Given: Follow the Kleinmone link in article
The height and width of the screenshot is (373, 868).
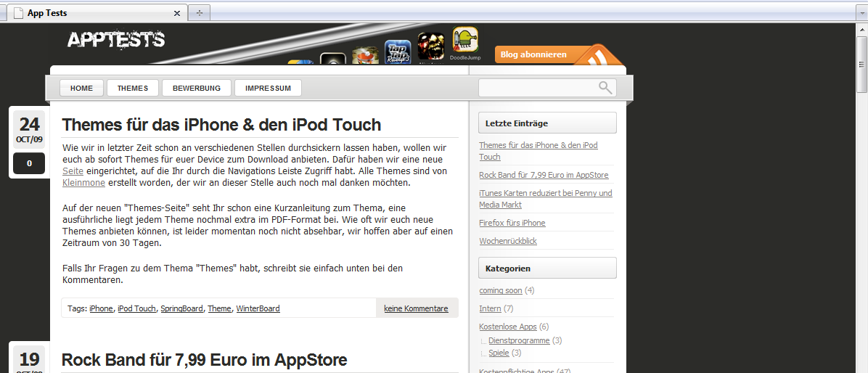Looking at the screenshot, I should click(x=83, y=183).
